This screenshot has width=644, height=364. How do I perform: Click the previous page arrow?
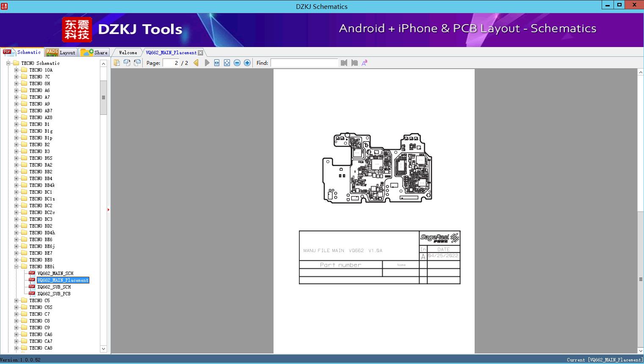coord(196,63)
